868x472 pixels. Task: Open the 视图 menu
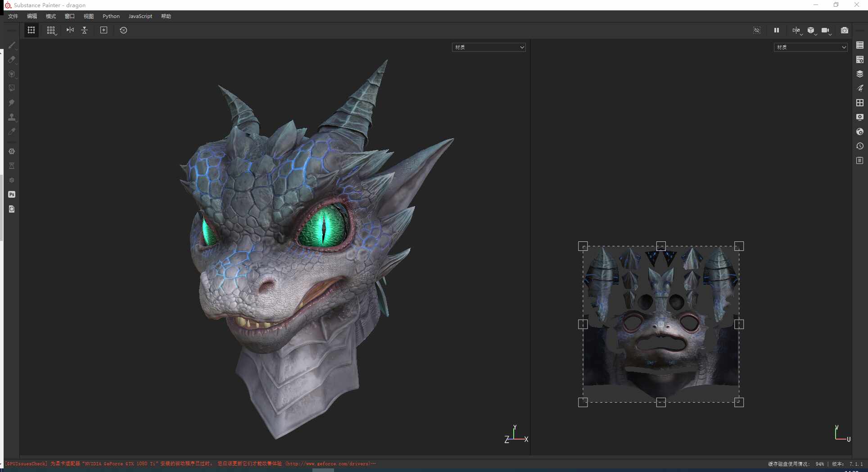(89, 16)
